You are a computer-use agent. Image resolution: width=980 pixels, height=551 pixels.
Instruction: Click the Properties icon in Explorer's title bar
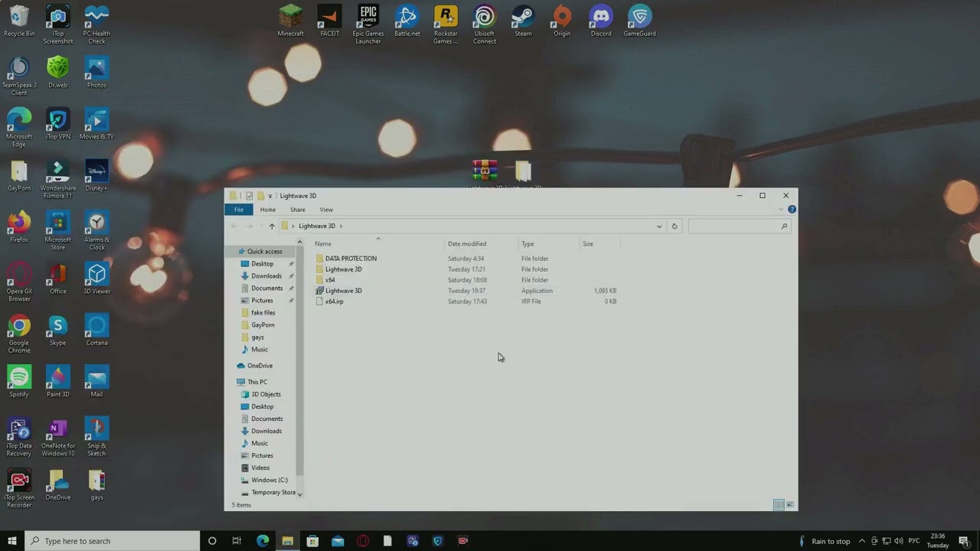[x=249, y=196]
